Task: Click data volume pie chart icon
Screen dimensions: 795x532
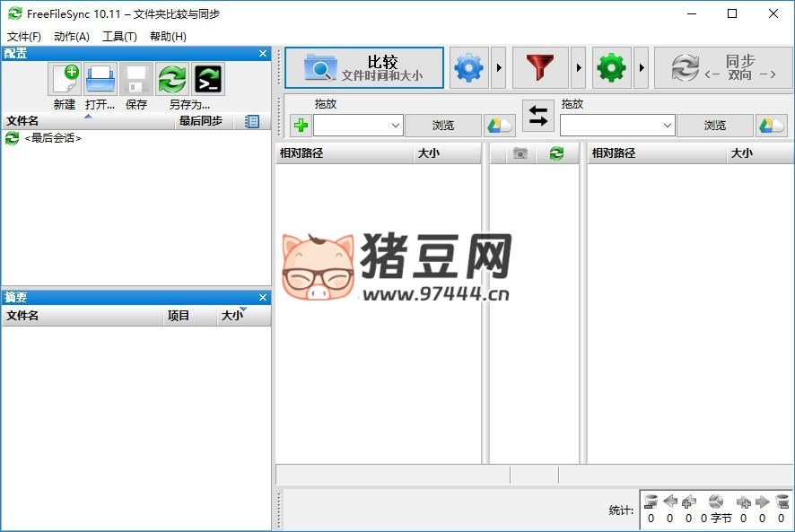Action: [x=716, y=501]
